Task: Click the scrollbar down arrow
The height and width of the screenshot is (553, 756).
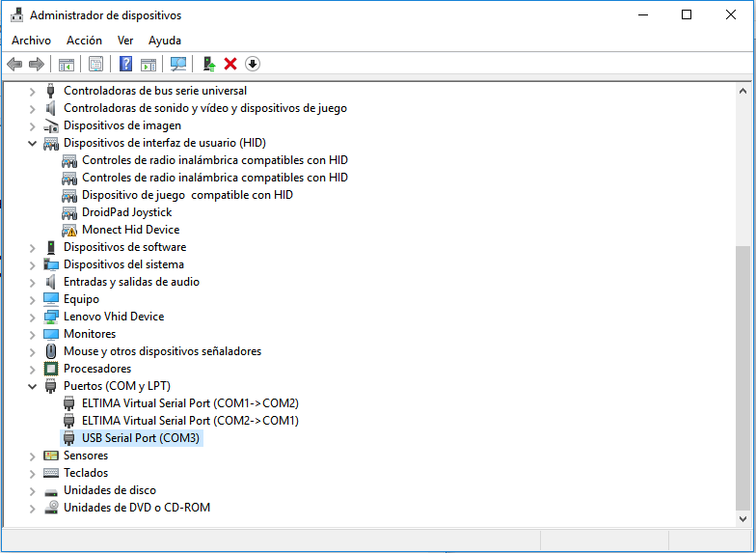Action: 742,519
